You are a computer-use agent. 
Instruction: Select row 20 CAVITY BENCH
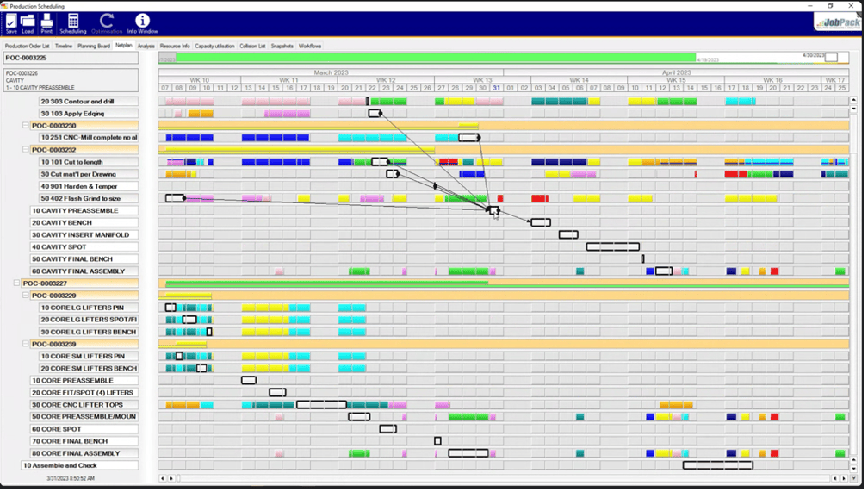point(84,223)
